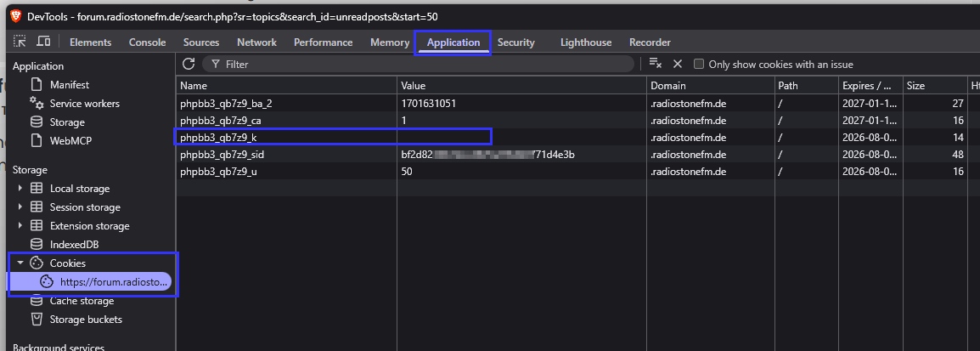Image resolution: width=980 pixels, height=351 pixels.
Task: Select cookie row phpbb3_qb7z9_sid
Action: click(578, 154)
